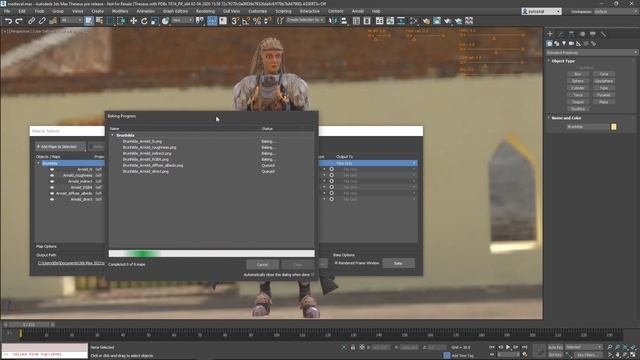
Task: Open the Rendered Frame Window icon
Action: [x=437, y=20]
